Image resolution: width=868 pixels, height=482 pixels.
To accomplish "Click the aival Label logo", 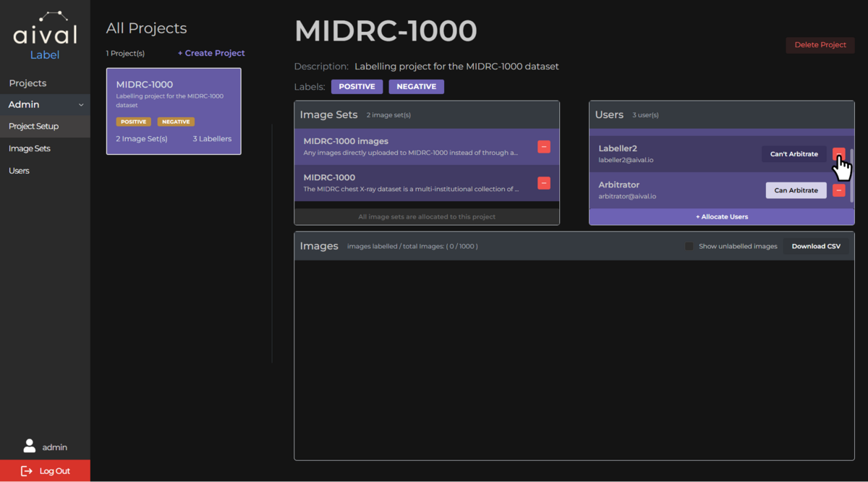I will point(45,35).
